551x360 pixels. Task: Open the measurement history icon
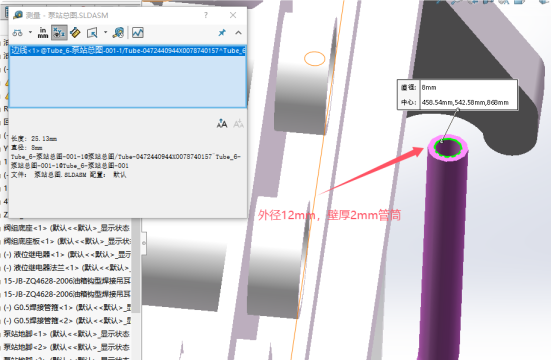click(118, 33)
